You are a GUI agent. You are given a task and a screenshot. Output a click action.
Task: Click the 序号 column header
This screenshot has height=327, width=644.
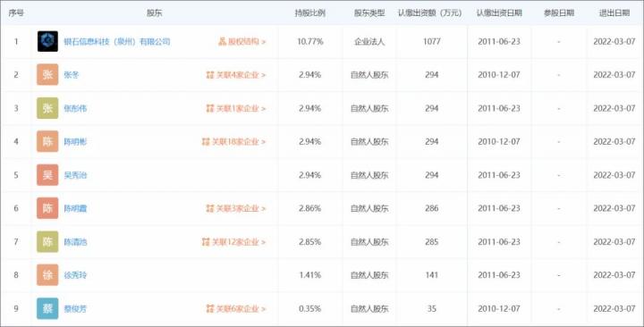tap(16, 13)
